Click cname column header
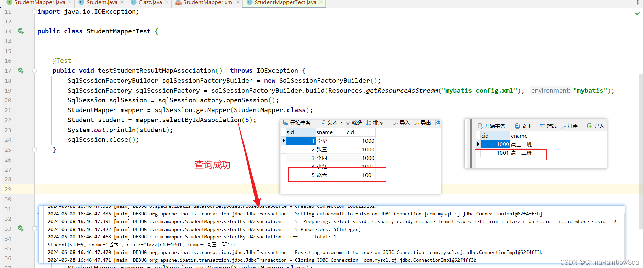The width and height of the screenshot is (644, 268). point(525,136)
